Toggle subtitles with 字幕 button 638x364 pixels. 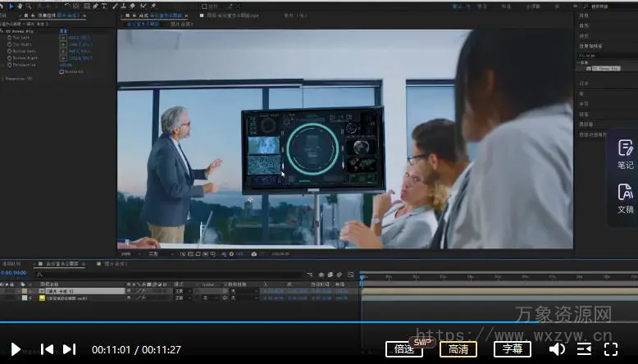coord(513,349)
